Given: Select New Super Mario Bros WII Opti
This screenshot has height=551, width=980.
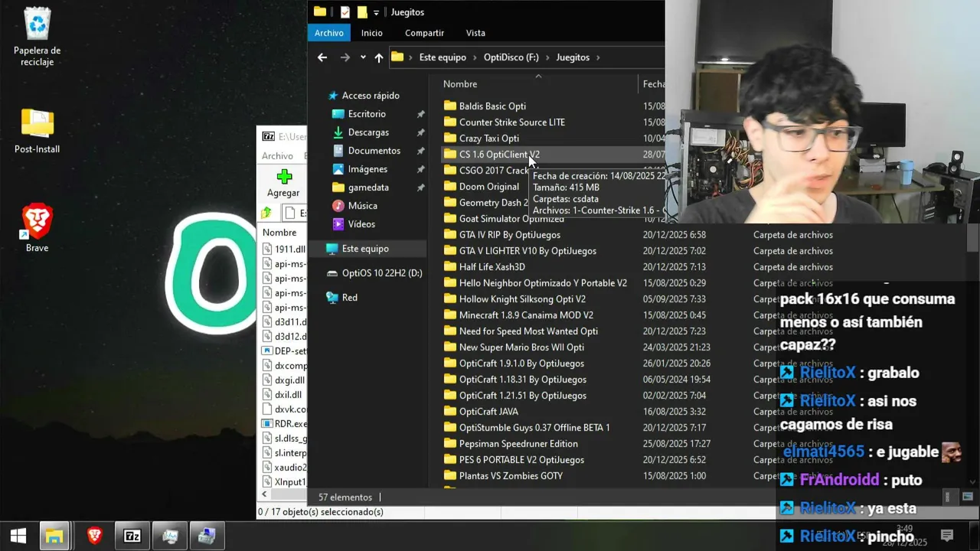Looking at the screenshot, I should click(521, 347).
